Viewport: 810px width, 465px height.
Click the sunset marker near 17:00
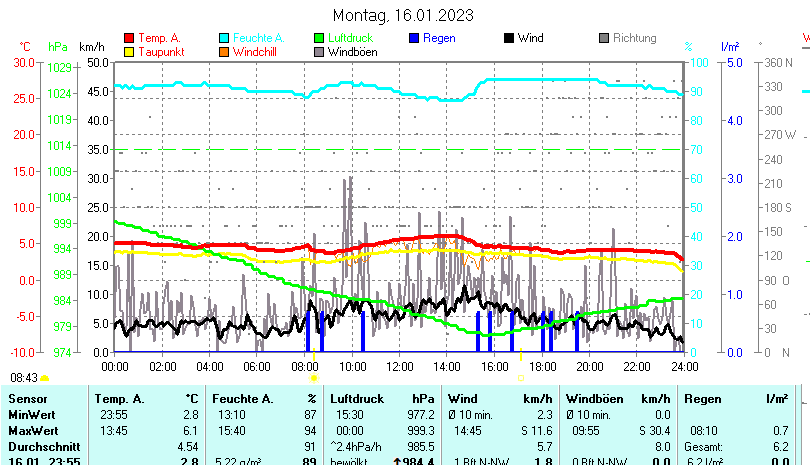click(x=520, y=378)
